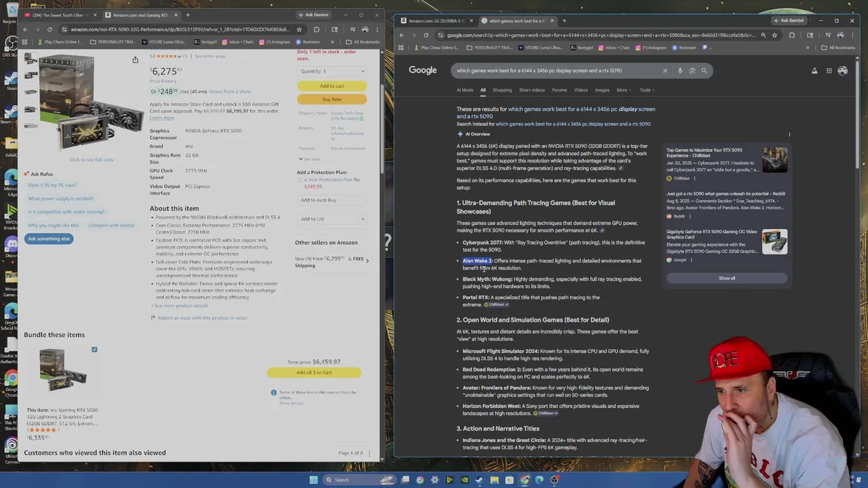Viewport: 868px width, 488px height.
Task: Click Ask something else button
Action: [x=49, y=239]
